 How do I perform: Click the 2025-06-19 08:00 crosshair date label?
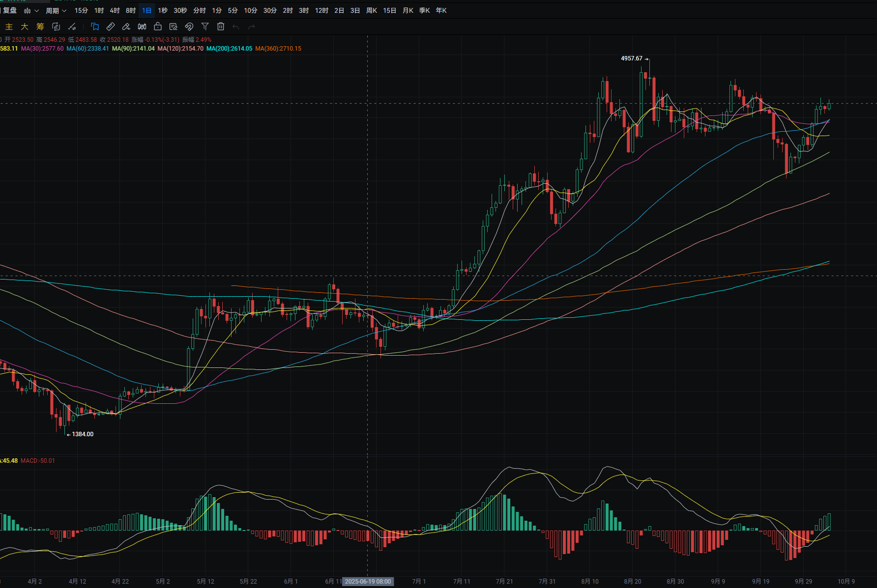click(368, 582)
